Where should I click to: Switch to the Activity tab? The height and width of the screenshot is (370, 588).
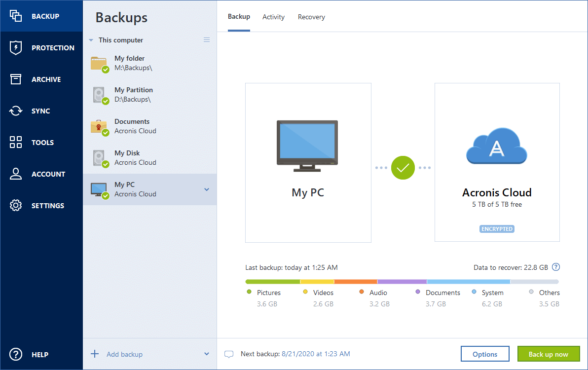coord(273,16)
